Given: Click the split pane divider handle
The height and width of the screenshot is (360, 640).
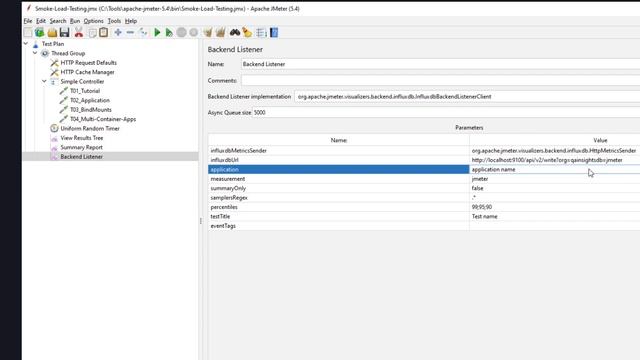Looking at the screenshot, I should [x=200, y=221].
